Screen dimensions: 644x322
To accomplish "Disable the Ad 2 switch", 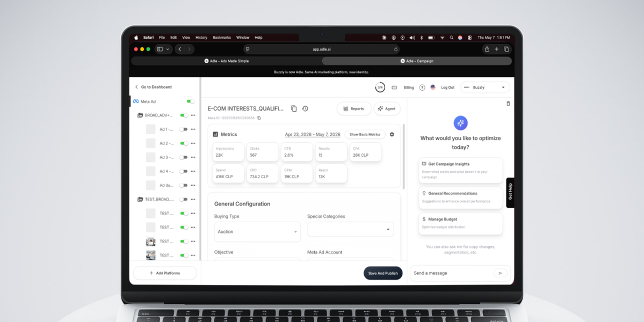I will click(184, 143).
